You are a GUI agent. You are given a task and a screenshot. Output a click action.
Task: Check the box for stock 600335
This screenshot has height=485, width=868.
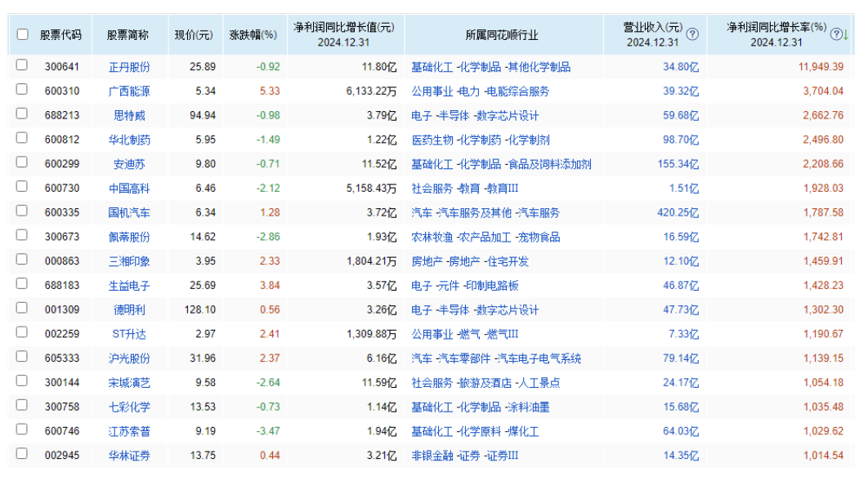(21, 211)
